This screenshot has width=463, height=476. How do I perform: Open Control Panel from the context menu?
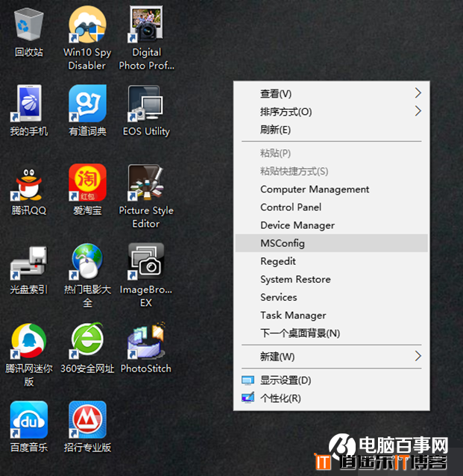point(331,207)
